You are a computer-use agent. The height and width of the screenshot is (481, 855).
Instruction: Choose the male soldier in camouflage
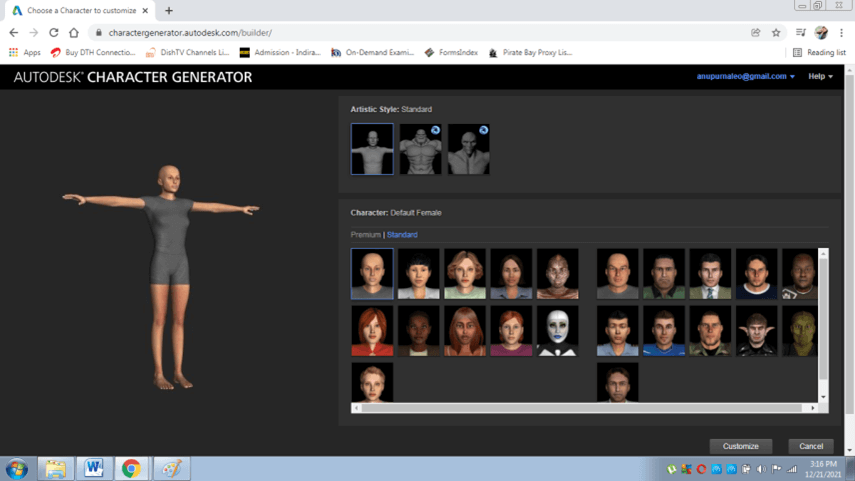[710, 331]
